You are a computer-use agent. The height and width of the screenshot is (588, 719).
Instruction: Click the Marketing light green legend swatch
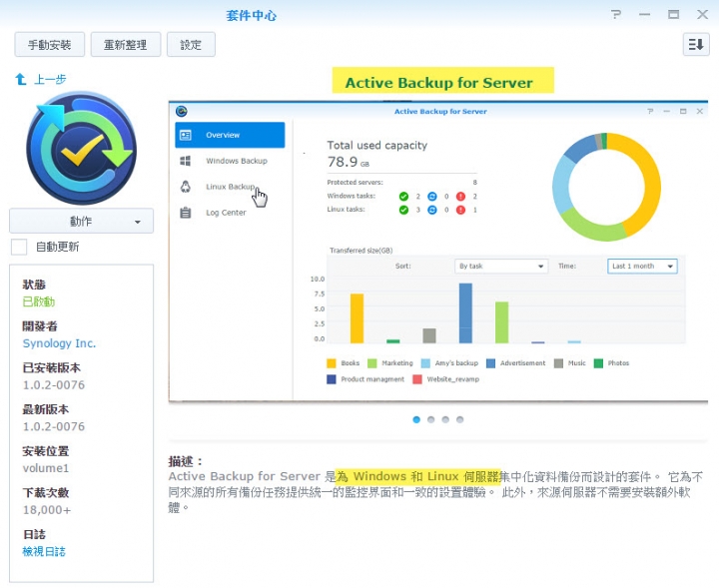point(371,363)
